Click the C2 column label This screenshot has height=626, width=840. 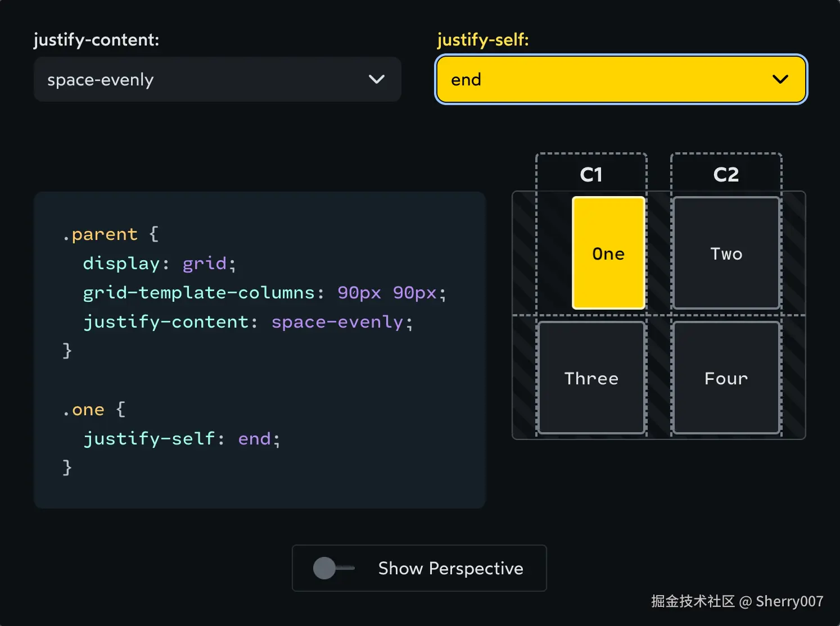(726, 175)
